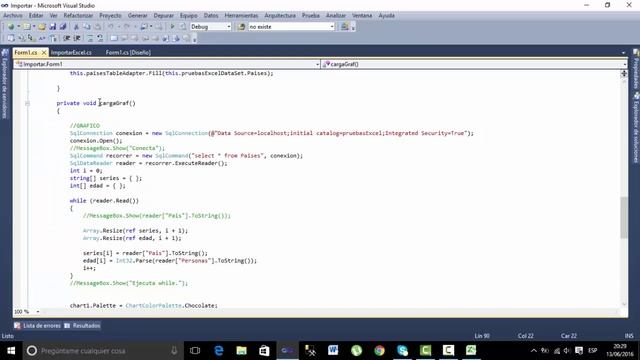
Task: Click the Add New Item icon
Action: coord(27,27)
